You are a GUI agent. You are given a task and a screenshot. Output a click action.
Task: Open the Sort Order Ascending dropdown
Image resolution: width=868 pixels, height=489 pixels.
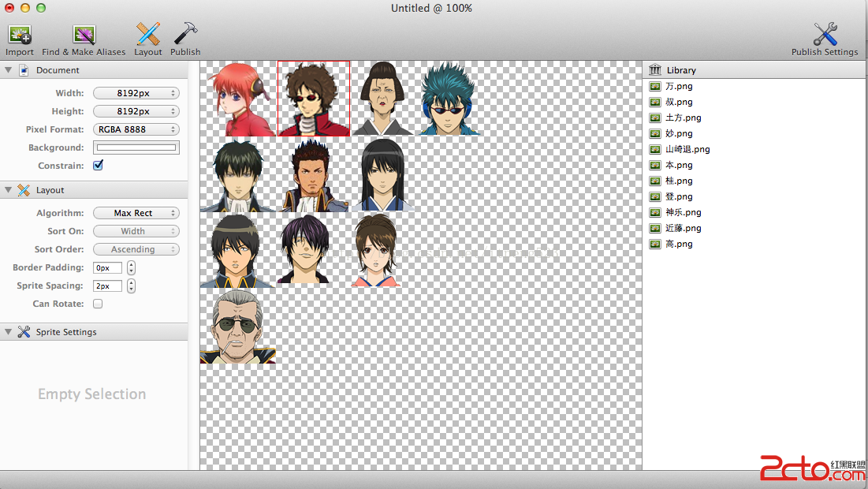[x=136, y=249]
